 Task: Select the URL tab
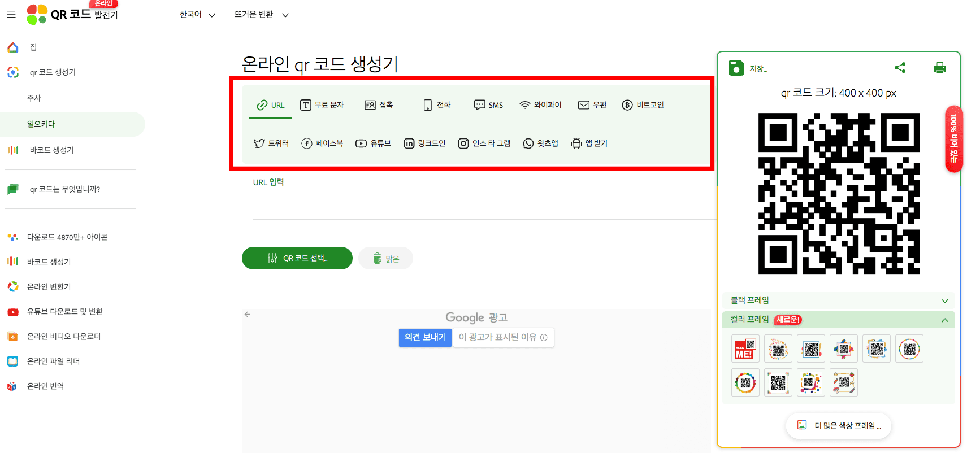[271, 105]
